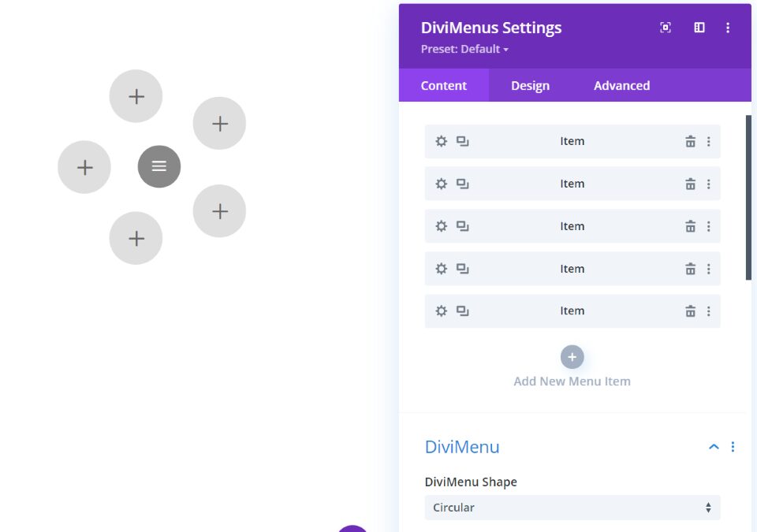This screenshot has height=532, width=757.
Task: Open the DiviMenus Settings header three-dot menu
Action: 728,28
